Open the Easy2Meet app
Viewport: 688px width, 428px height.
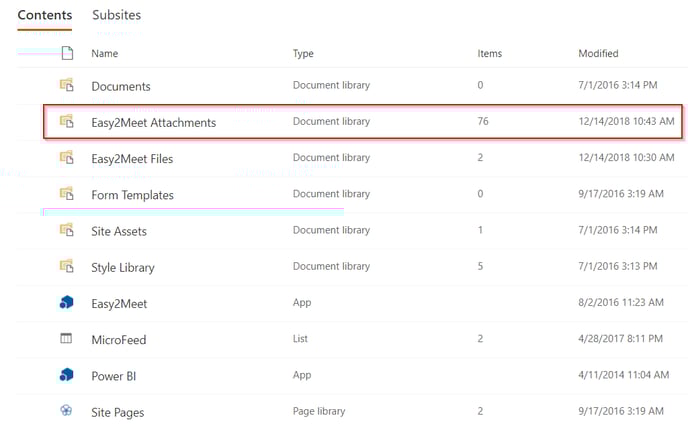(119, 304)
